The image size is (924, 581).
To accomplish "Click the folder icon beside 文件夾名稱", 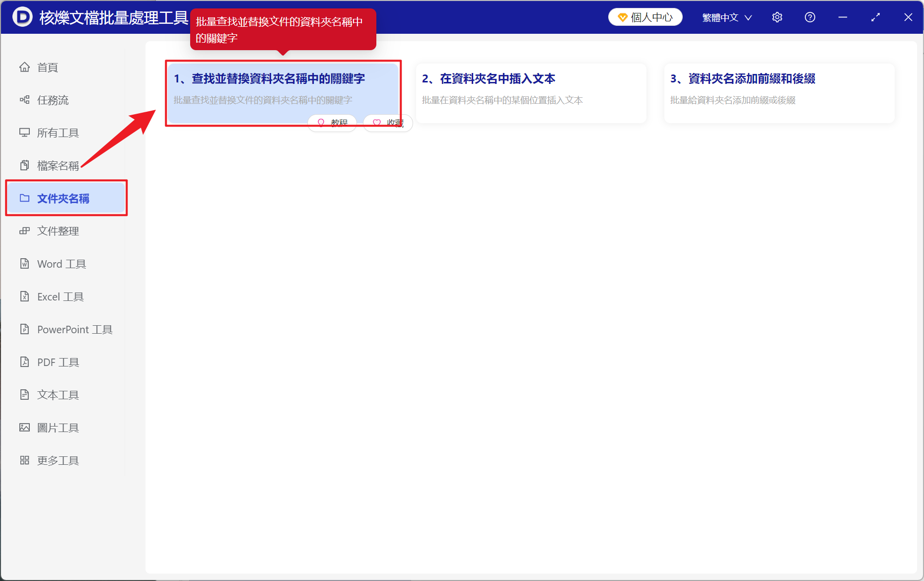I will tap(24, 198).
